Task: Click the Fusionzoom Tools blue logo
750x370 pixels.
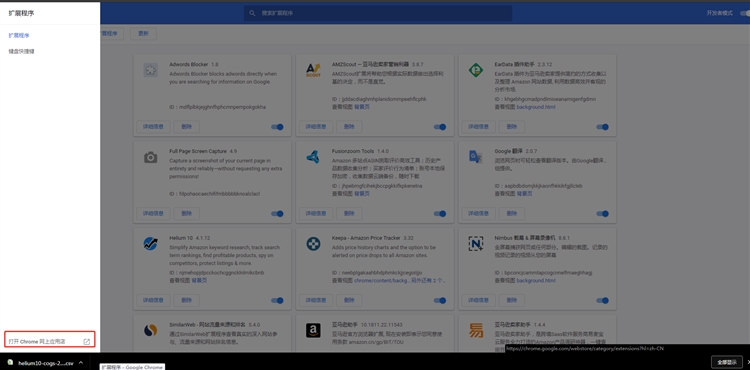Action: [313, 157]
